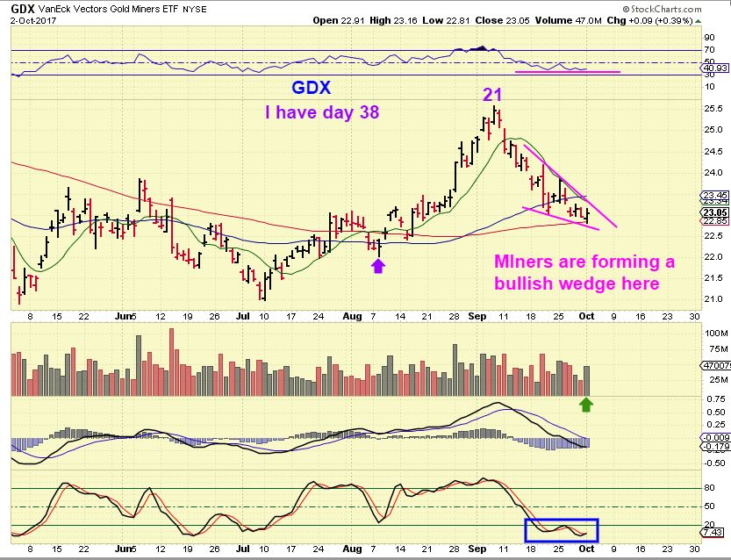The image size is (731, 560).
Task: Click the volume value tag 47007
Action: (x=715, y=365)
